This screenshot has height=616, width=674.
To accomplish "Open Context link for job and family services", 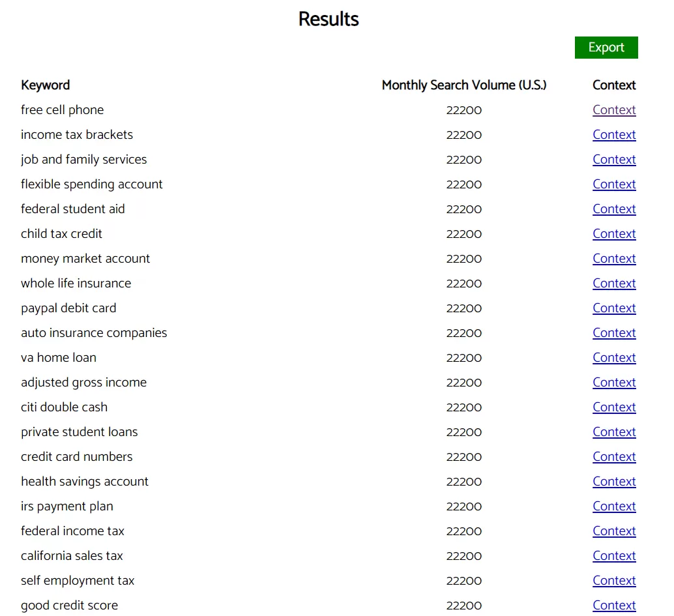I will click(614, 160).
